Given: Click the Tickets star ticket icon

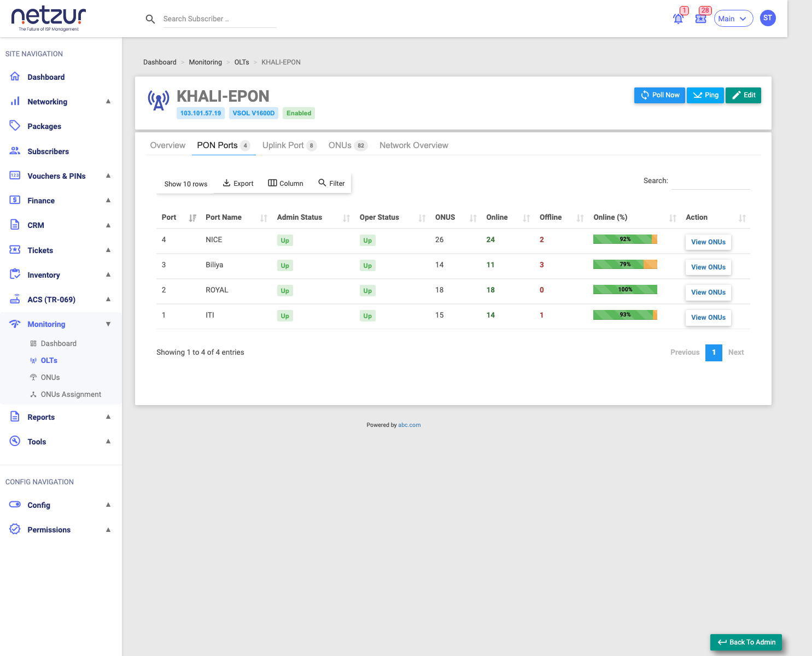Looking at the screenshot, I should tap(15, 250).
